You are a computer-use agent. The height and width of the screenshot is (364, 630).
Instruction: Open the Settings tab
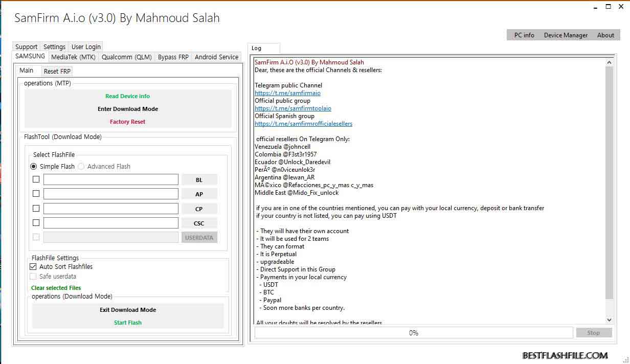(54, 47)
